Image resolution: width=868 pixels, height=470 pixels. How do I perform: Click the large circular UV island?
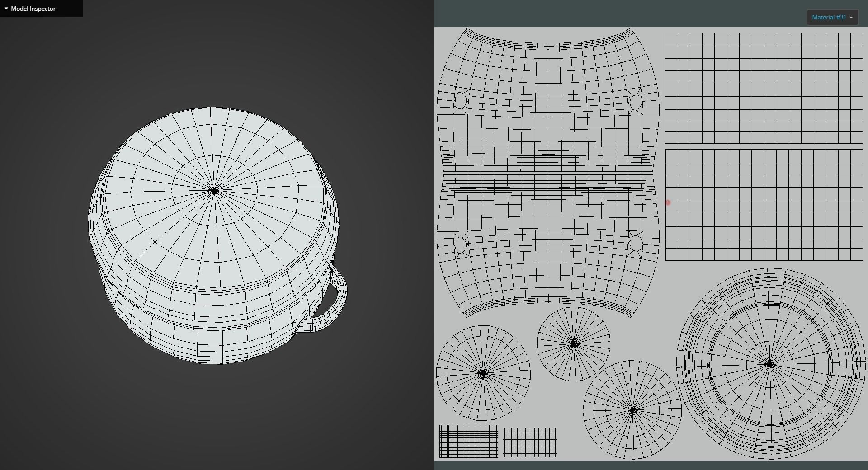[770, 364]
